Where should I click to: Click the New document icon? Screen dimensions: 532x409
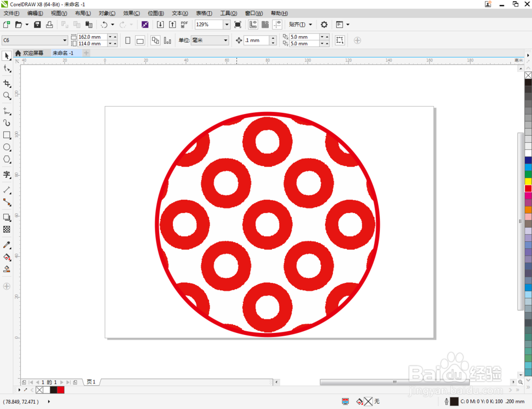(x=6, y=24)
